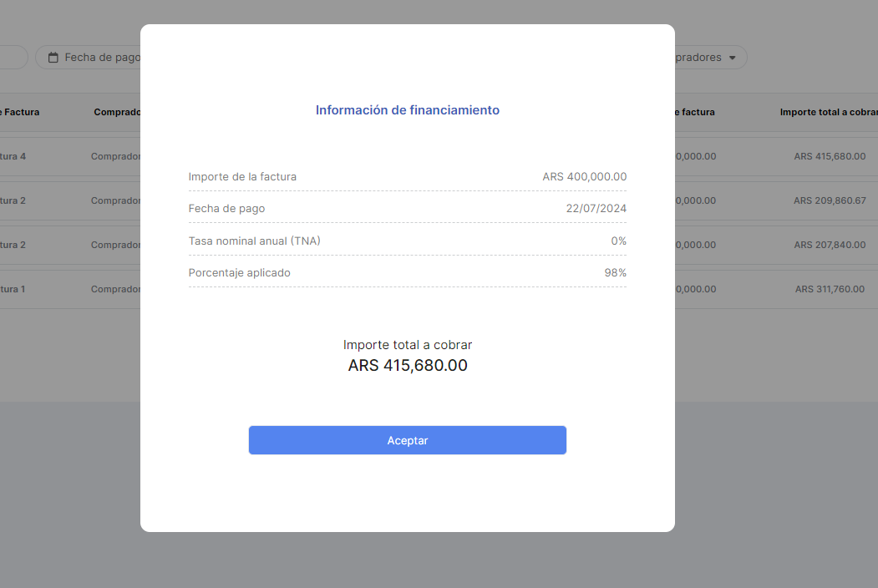878x588 pixels.
Task: Click the ARS 400,000.00 invoice amount value
Action: (584, 177)
